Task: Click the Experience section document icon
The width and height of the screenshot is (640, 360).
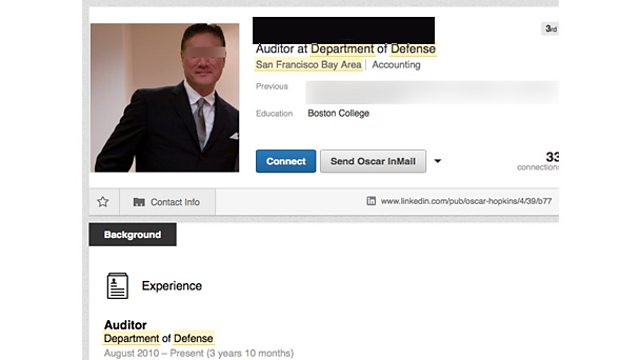Action: point(117,286)
